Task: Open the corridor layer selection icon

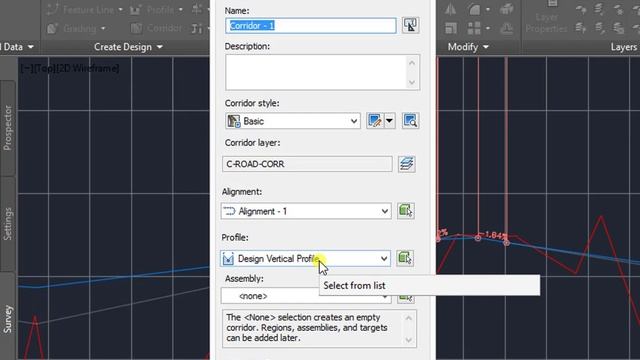Action: (x=407, y=164)
